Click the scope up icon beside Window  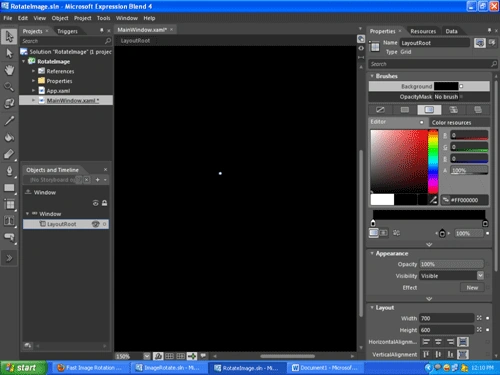pos(28,192)
